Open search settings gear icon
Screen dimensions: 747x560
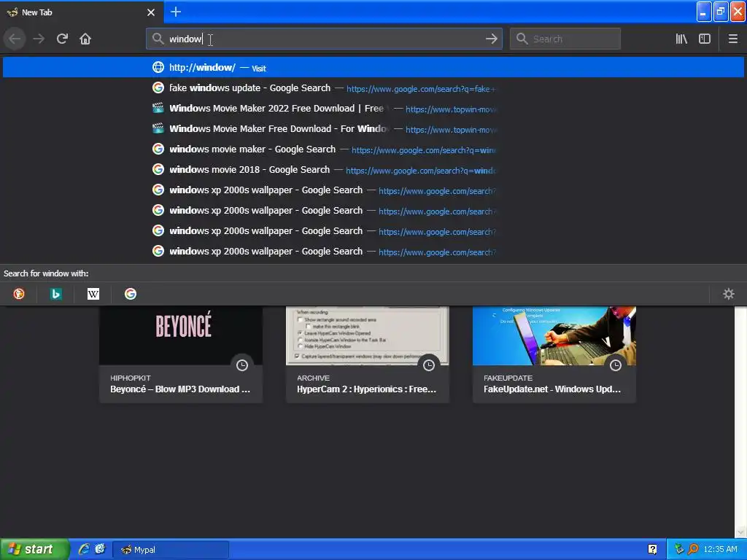pos(729,294)
